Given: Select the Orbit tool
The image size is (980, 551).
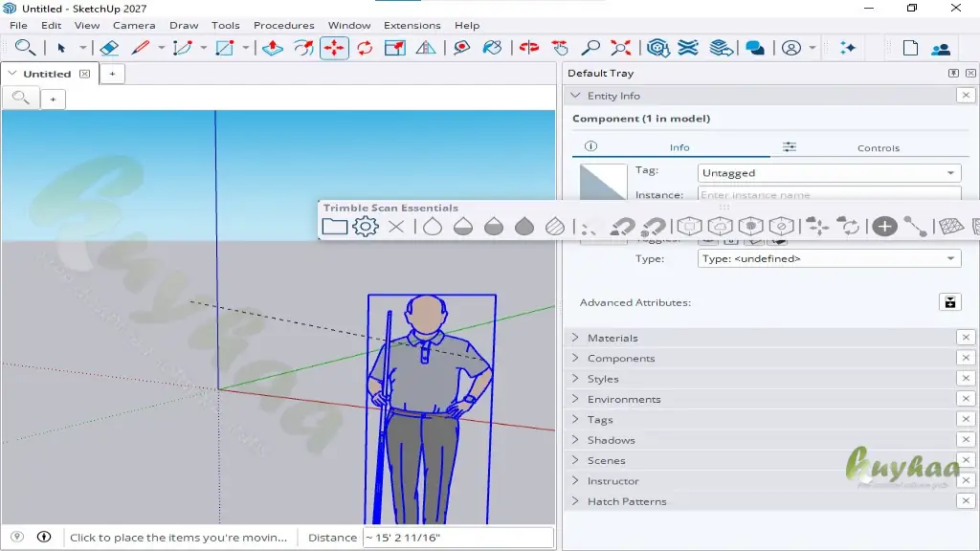Looking at the screenshot, I should point(528,48).
